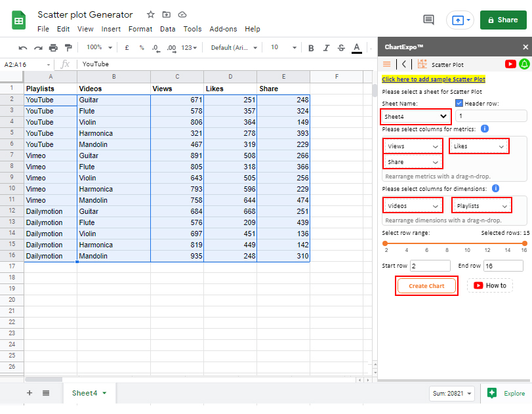Open the font size dropdown
Viewport: 532px width, 414px height.
[x=283, y=47]
